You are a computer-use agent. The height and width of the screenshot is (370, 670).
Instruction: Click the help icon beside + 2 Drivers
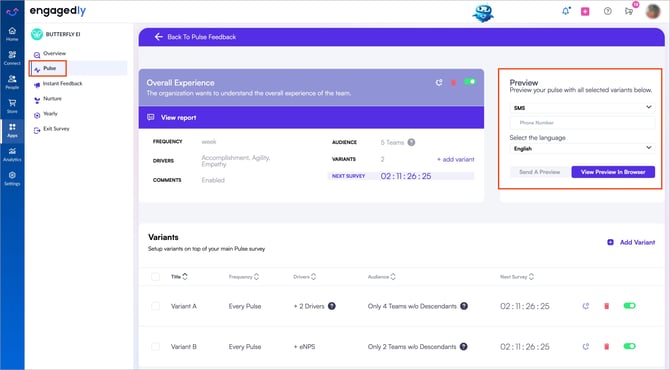tap(332, 306)
